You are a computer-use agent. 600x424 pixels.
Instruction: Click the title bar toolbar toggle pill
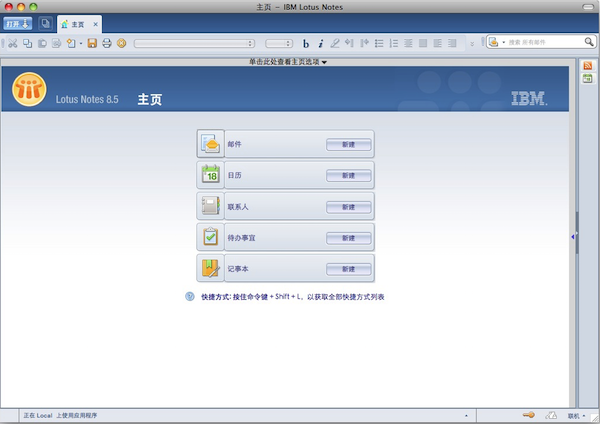(588, 7)
